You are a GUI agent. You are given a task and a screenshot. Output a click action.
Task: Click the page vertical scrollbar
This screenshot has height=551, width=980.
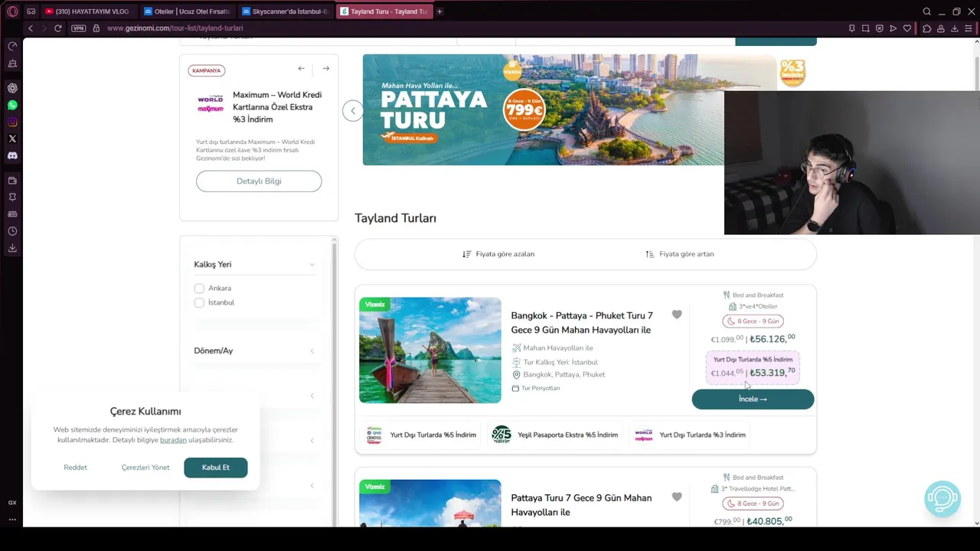(x=976, y=282)
